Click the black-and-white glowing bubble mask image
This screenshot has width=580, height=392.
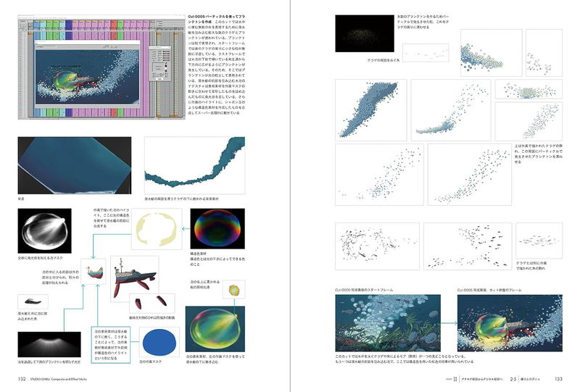coord(44,230)
